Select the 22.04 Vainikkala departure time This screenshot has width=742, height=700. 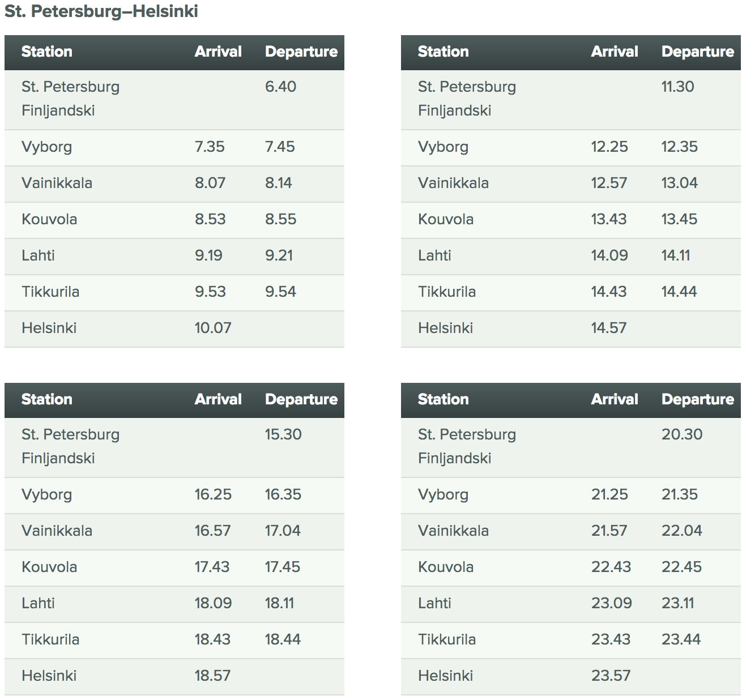tap(681, 531)
